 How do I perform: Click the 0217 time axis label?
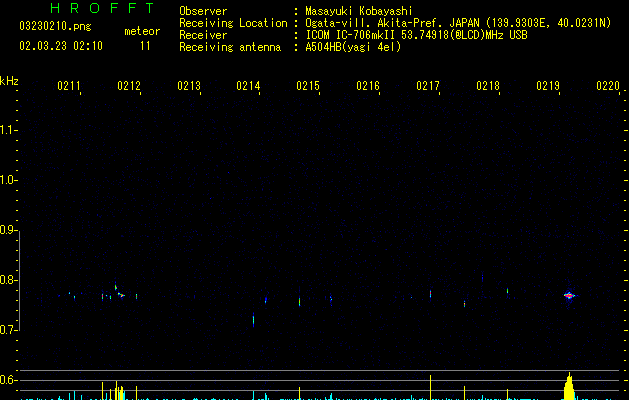point(428,86)
